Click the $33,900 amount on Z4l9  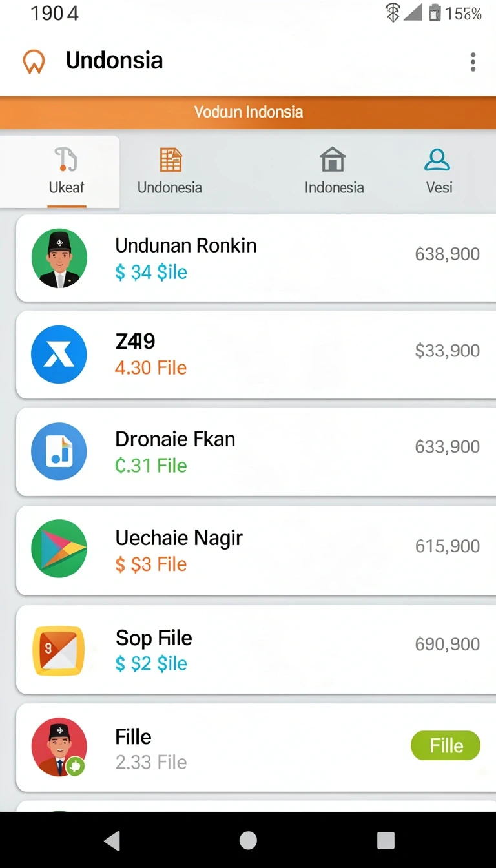447,351
